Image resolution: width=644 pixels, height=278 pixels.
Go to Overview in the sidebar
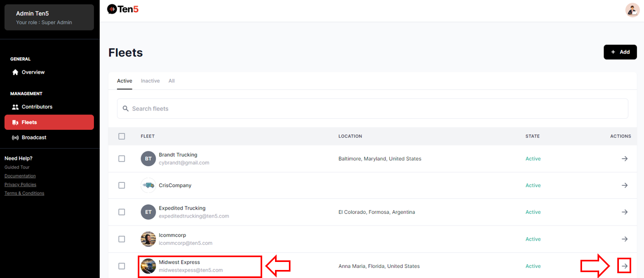(33, 72)
